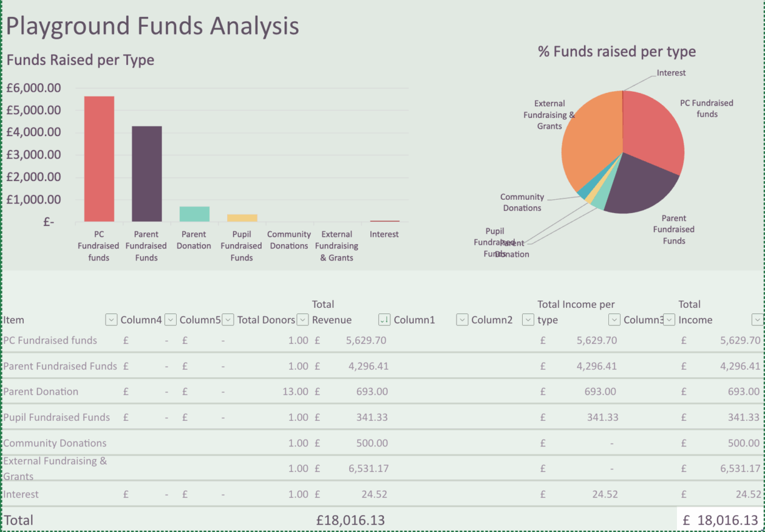Click the Parent Donation row label cell

pos(41,392)
